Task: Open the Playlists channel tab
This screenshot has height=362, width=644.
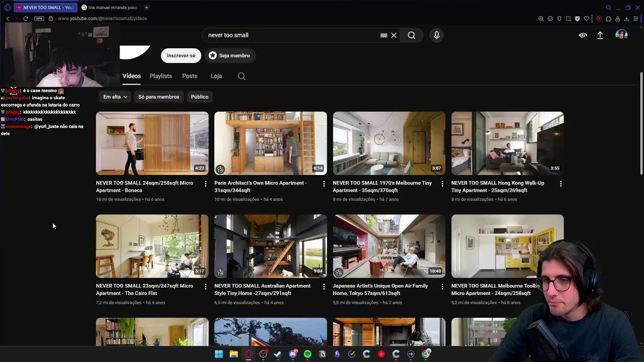Action: (161, 76)
